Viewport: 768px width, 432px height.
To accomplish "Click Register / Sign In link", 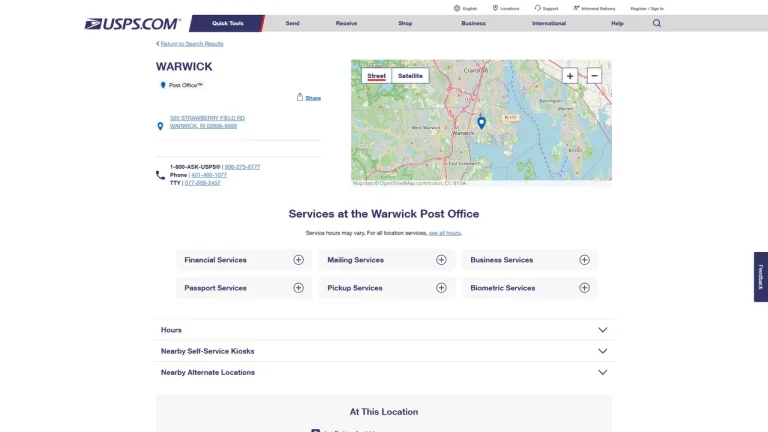I will click(x=647, y=8).
